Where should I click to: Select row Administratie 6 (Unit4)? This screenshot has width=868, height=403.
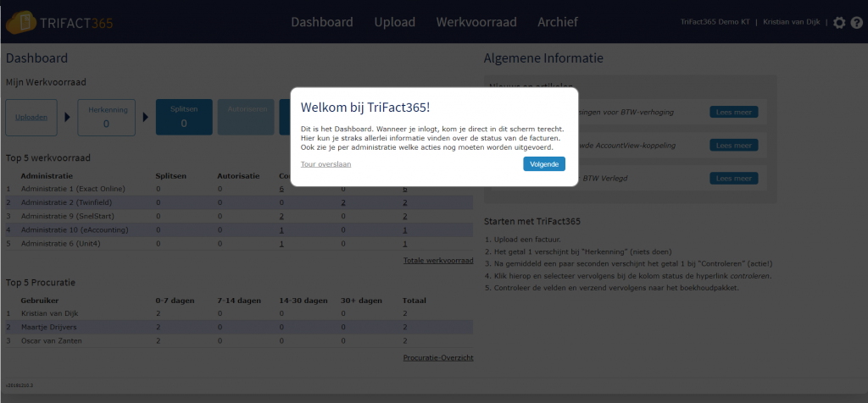[239, 244]
